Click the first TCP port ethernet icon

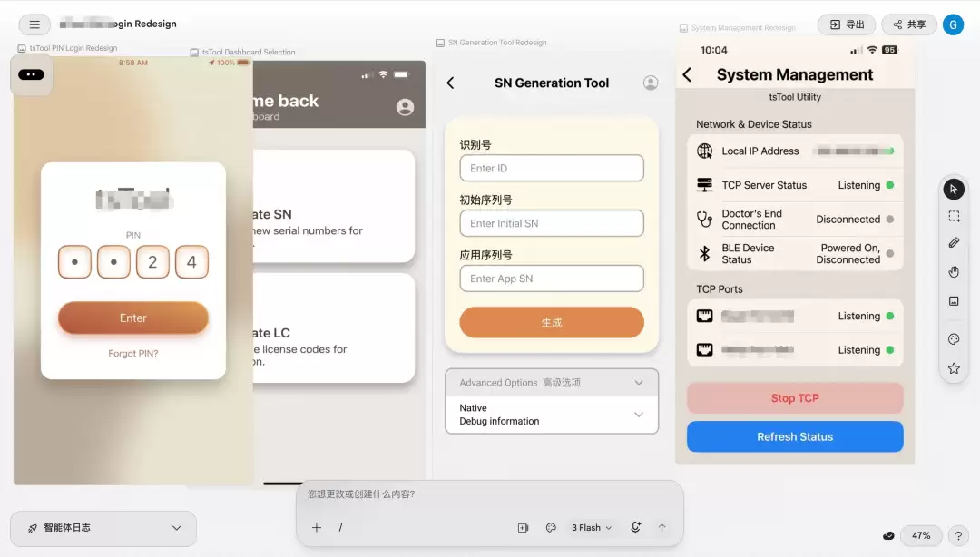coord(704,316)
